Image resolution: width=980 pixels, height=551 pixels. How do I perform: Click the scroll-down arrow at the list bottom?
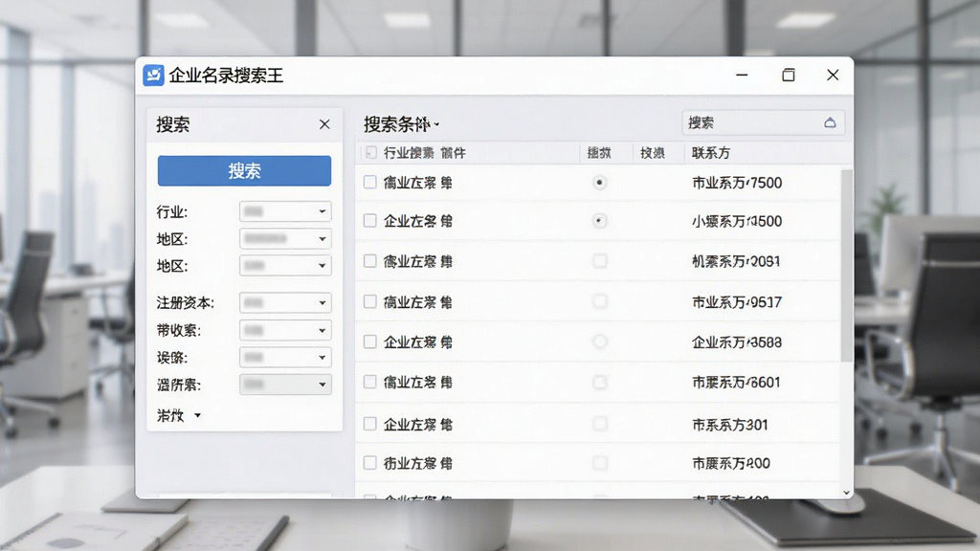point(847,493)
